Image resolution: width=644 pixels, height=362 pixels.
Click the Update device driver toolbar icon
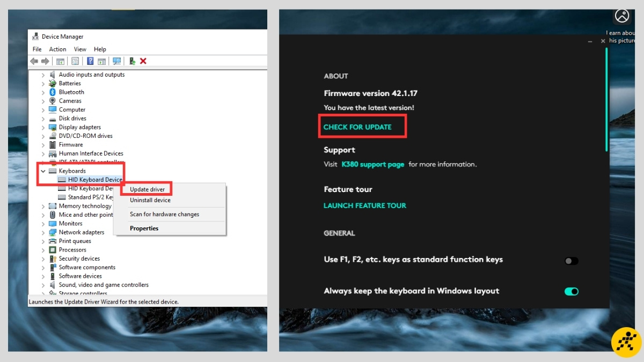pyautogui.click(x=133, y=61)
